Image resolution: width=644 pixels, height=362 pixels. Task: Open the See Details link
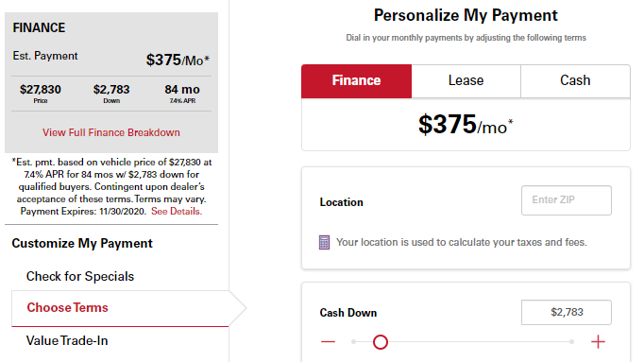coord(177,211)
